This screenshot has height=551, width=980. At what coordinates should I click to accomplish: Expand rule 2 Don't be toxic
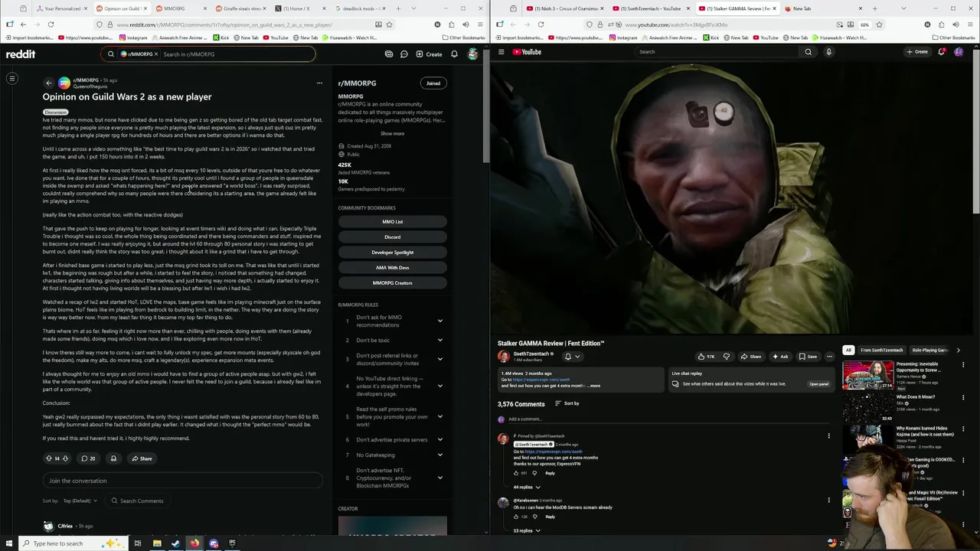point(440,341)
